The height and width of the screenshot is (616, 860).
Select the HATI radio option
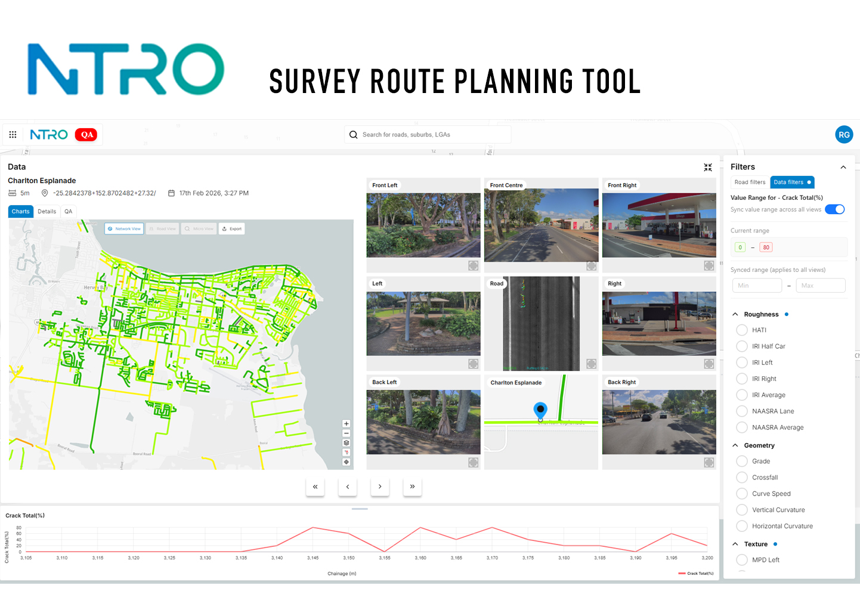[742, 330]
